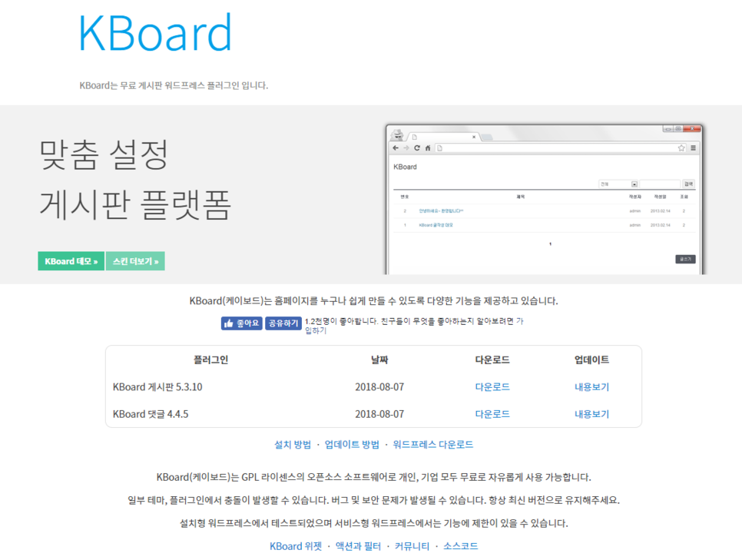Viewport: 742px width, 560px height.
Task: Click the 2018-08-07 date in KBoard 댓글 row
Action: point(379,414)
